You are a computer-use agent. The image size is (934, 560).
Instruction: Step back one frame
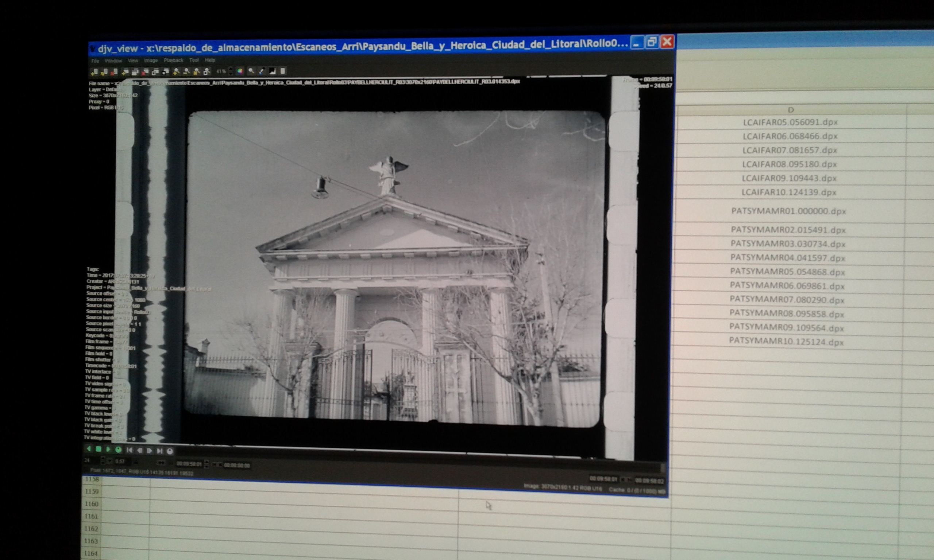point(140,451)
